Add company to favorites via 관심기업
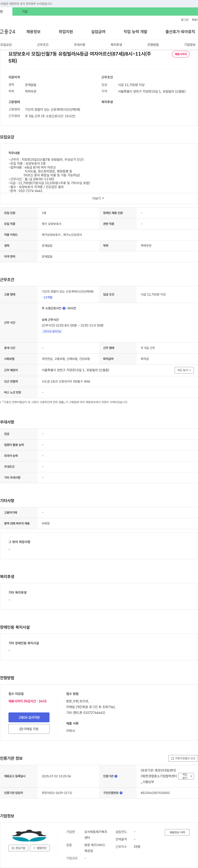 pyautogui.click(x=18, y=848)
